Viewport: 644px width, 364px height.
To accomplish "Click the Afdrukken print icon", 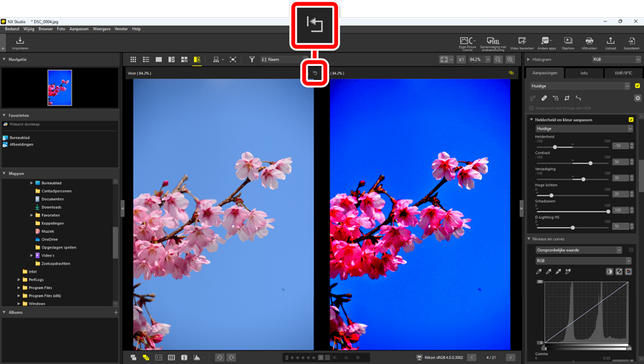I will (x=589, y=43).
